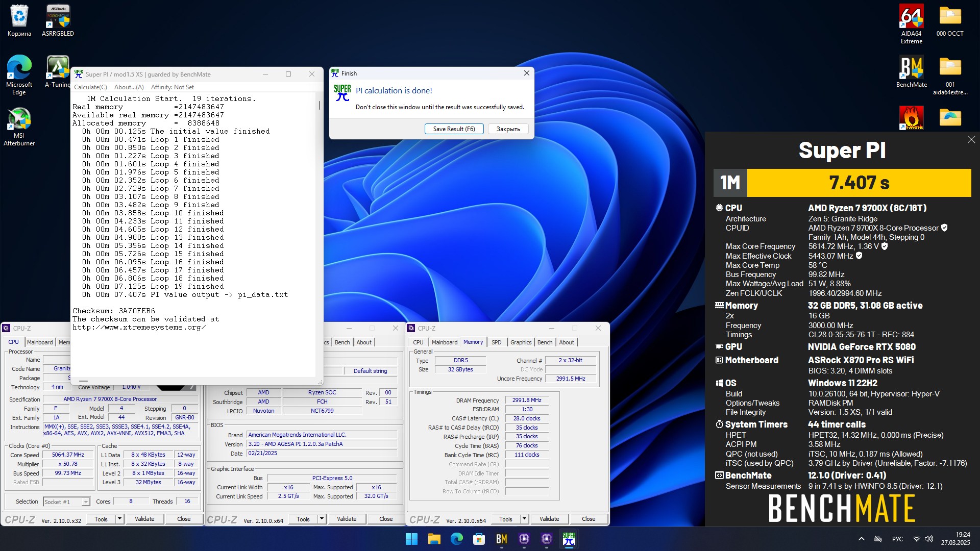Image resolution: width=980 pixels, height=551 pixels.
Task: Switch to first CPU-Z taskbar icon
Action: pos(524,539)
